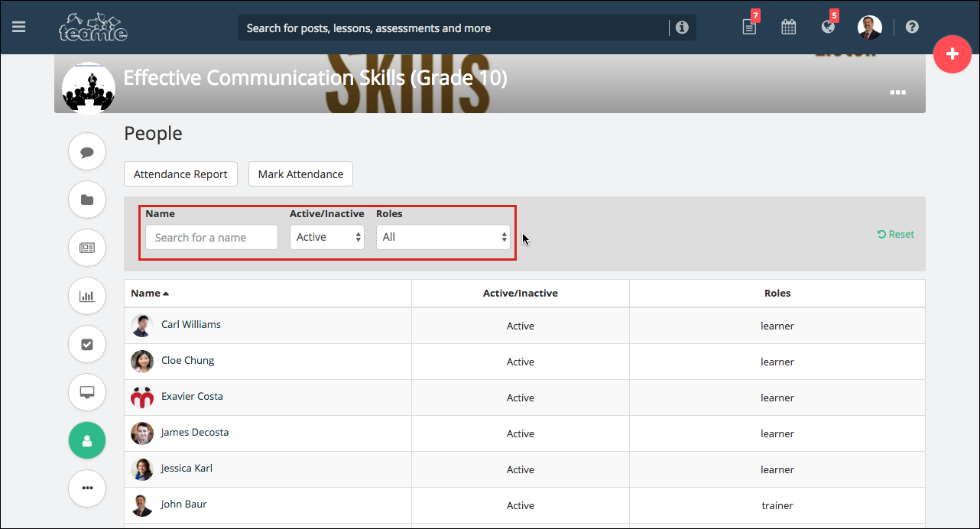
Task: Click the Roles column header
Action: (777, 293)
